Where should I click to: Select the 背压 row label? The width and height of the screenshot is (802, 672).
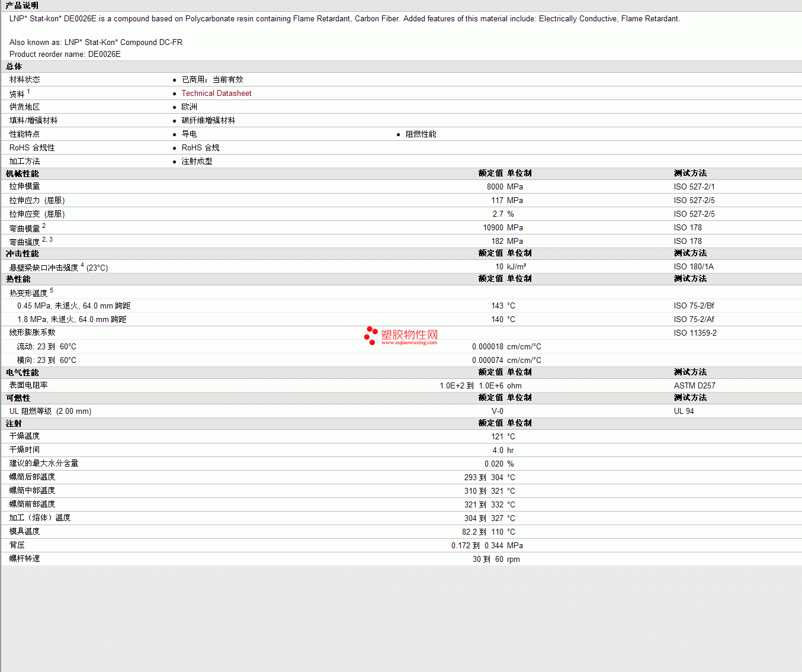(17, 545)
